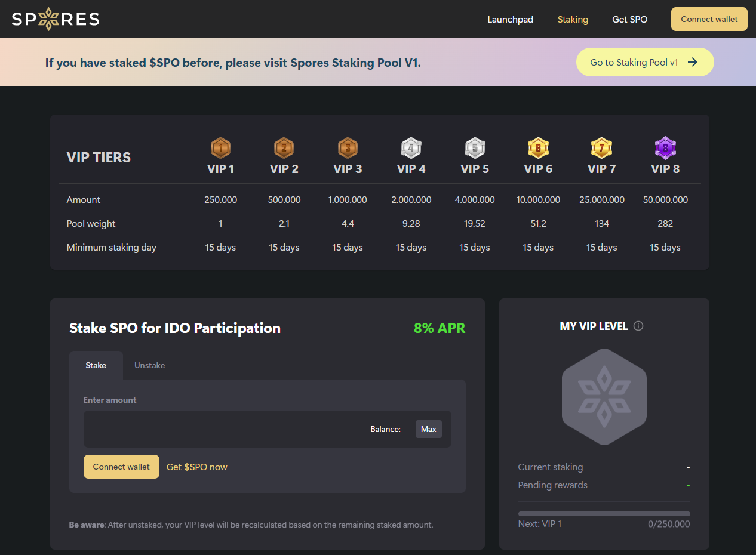Click the Next VIP 1 progress bar
756x555 pixels.
(604, 514)
